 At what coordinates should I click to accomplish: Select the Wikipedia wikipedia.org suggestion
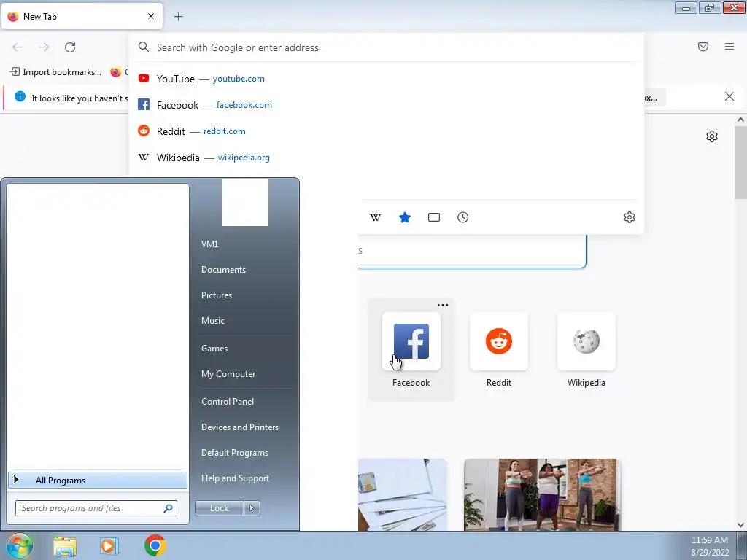[x=386, y=157]
